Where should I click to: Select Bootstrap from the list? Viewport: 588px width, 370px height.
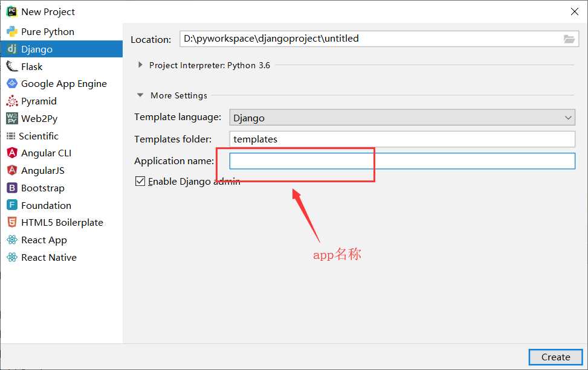tap(62, 188)
